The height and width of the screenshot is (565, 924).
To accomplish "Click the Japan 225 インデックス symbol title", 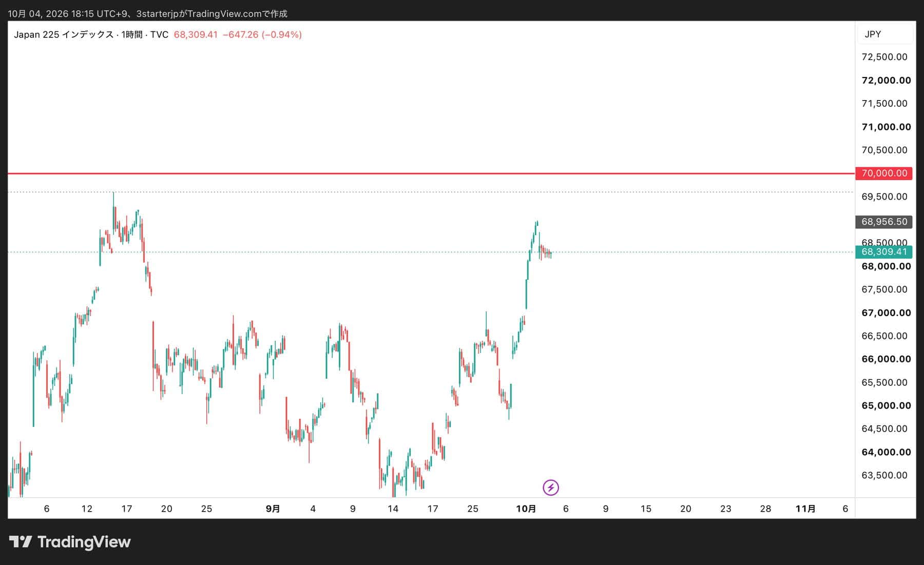I will (x=64, y=34).
